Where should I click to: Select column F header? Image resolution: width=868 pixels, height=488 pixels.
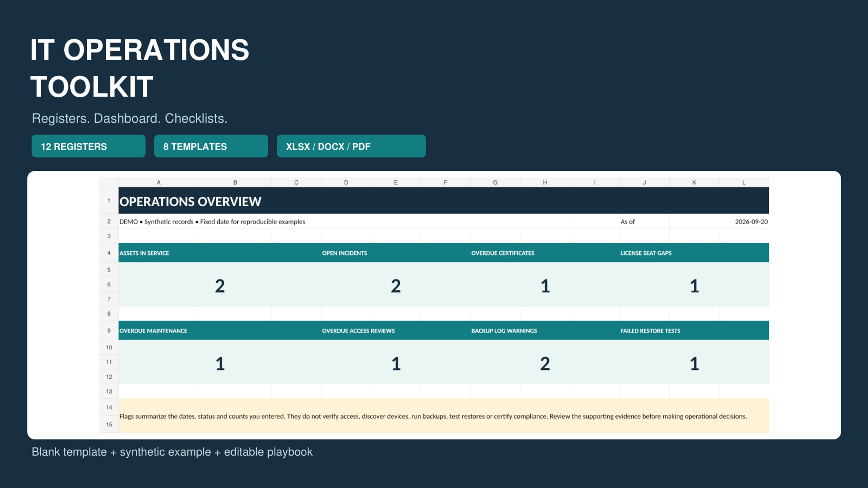coord(446,182)
